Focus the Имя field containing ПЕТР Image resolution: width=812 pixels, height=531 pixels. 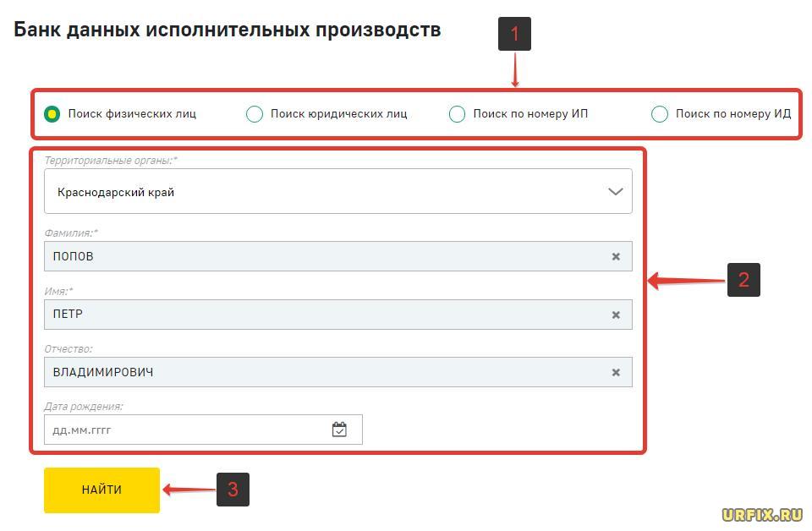tap(321, 315)
